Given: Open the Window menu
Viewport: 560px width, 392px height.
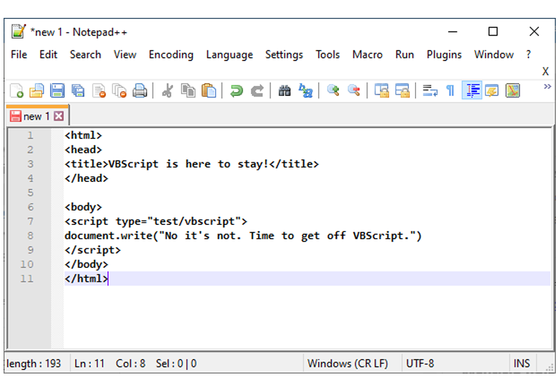Looking at the screenshot, I should coord(494,55).
